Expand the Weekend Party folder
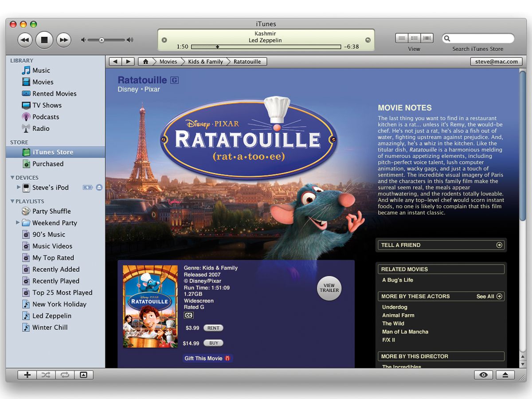This screenshot has height=399, width=532. tap(18, 223)
